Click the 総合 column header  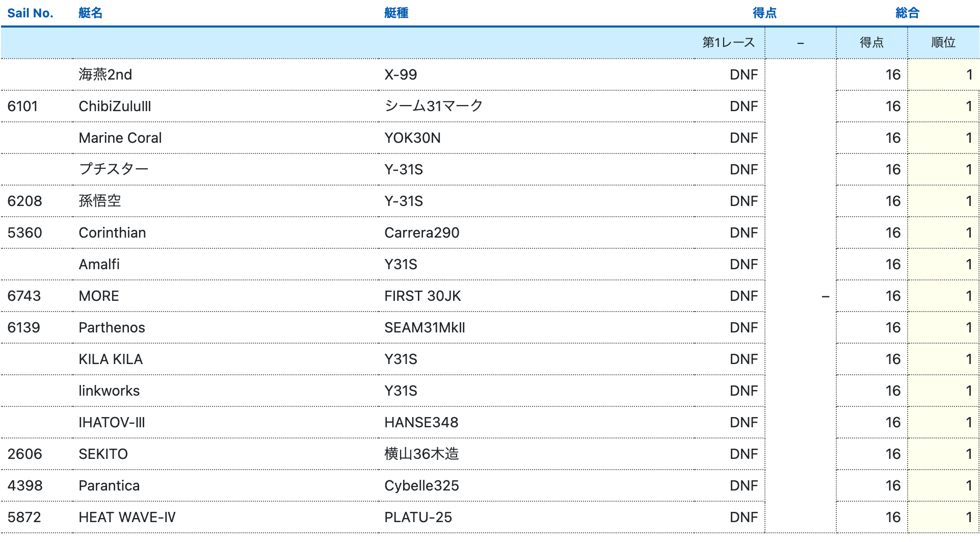click(907, 13)
